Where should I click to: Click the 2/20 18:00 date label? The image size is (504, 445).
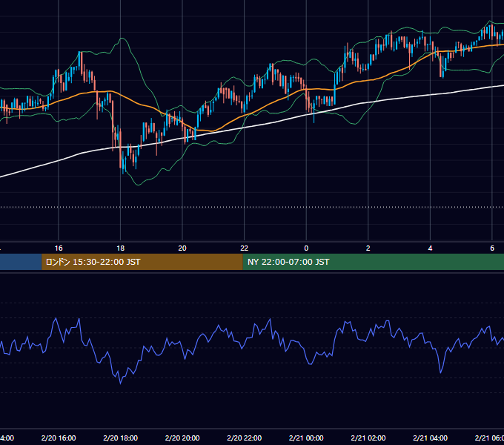(x=120, y=438)
